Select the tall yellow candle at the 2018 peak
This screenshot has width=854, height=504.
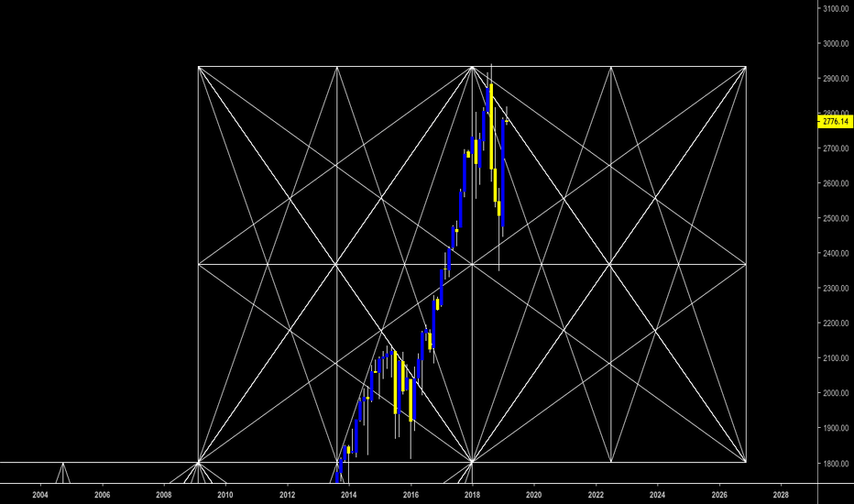[x=491, y=126]
